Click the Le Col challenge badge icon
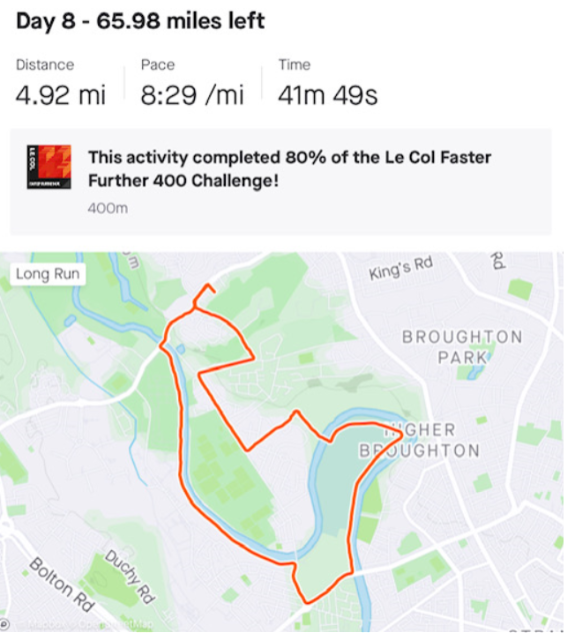 tap(49, 167)
